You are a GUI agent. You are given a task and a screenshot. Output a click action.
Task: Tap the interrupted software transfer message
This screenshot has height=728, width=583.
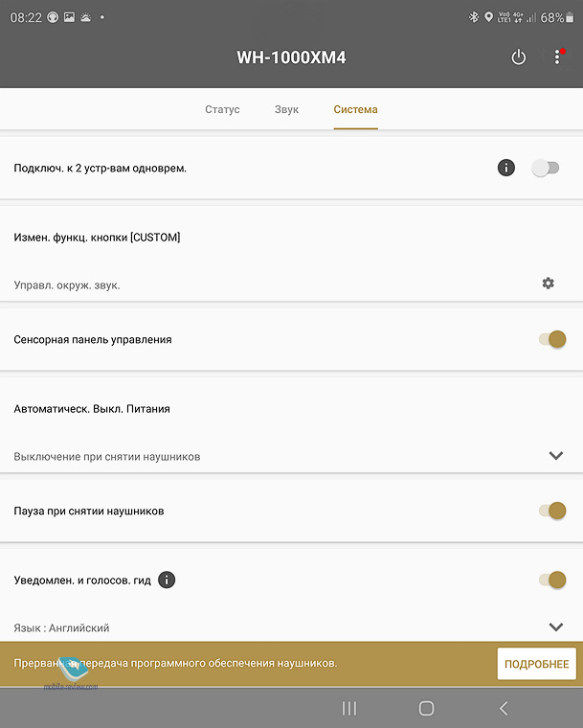click(175, 663)
